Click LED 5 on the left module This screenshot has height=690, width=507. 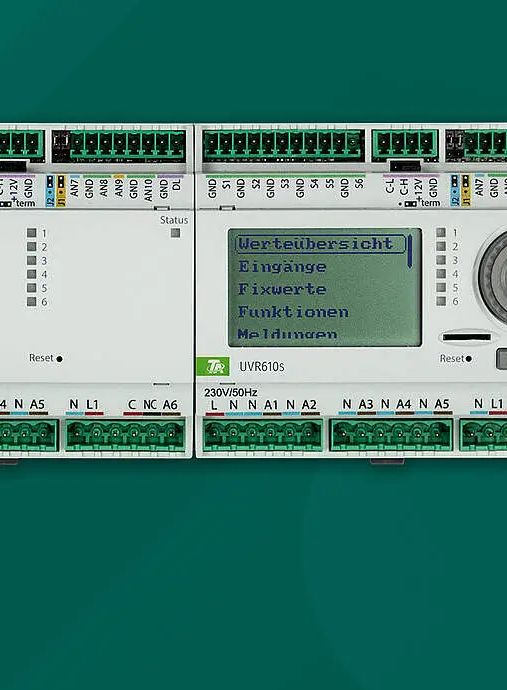pyautogui.click(x=31, y=288)
